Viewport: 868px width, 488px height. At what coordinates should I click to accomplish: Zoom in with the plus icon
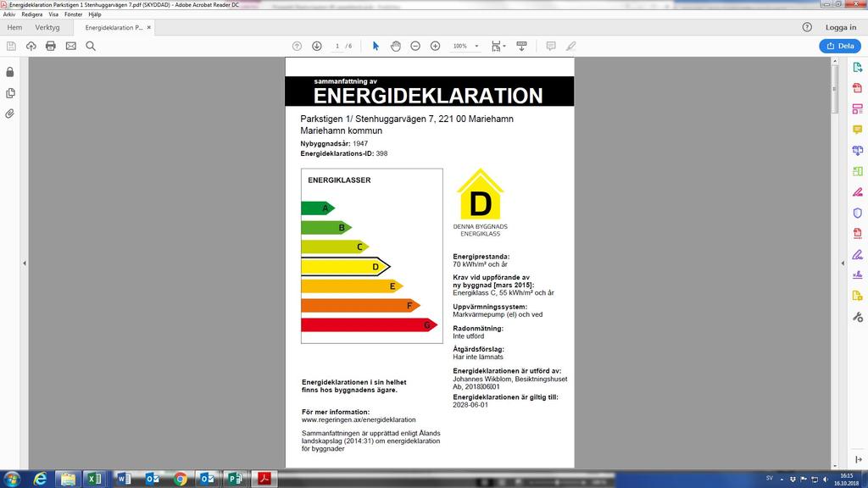click(x=435, y=46)
